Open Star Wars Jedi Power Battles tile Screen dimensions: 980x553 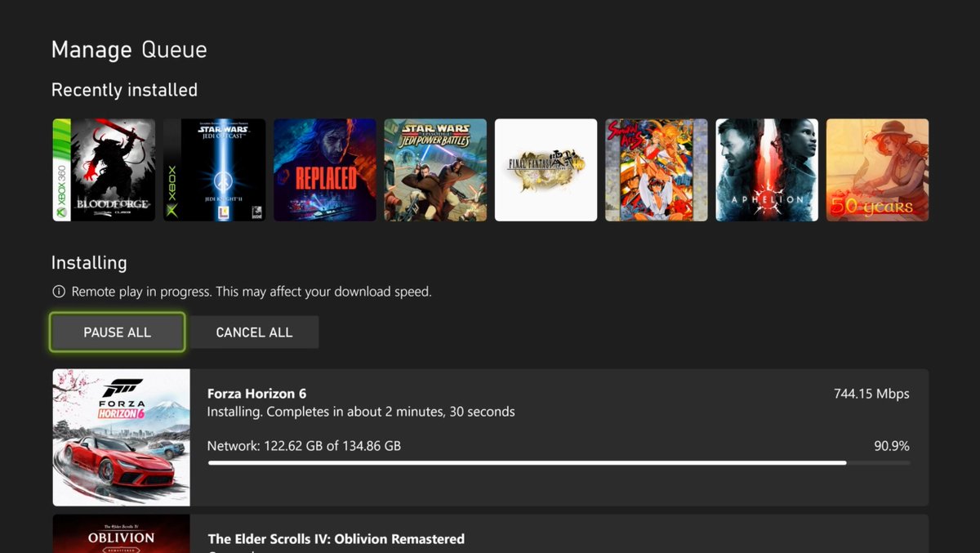[435, 170]
